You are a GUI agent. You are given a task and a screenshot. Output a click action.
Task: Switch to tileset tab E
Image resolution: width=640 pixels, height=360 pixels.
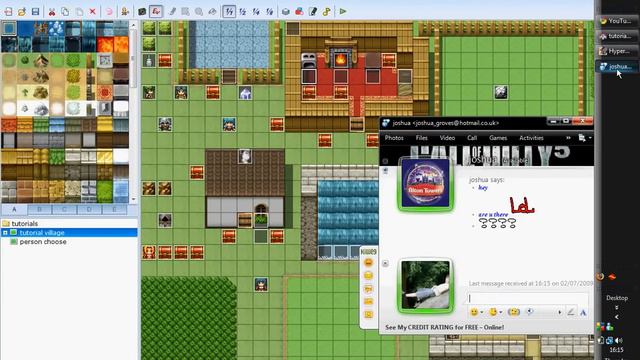point(114,209)
